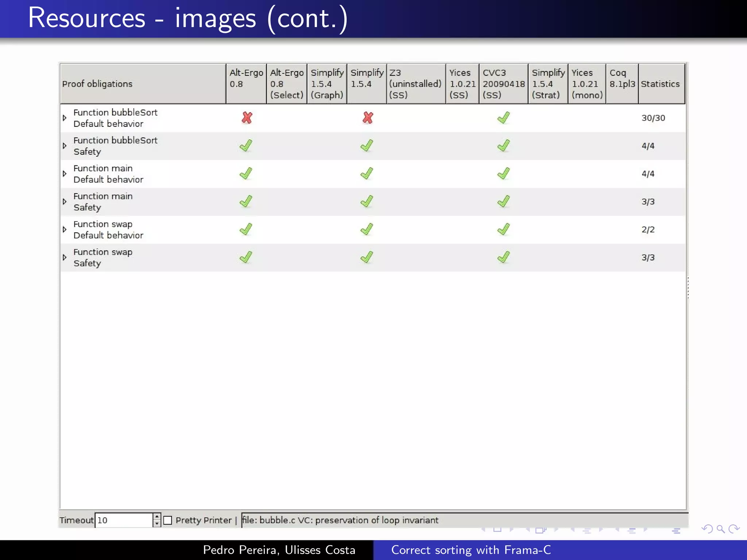Click the Beamer go-forward curved arrow icon

coord(734,529)
